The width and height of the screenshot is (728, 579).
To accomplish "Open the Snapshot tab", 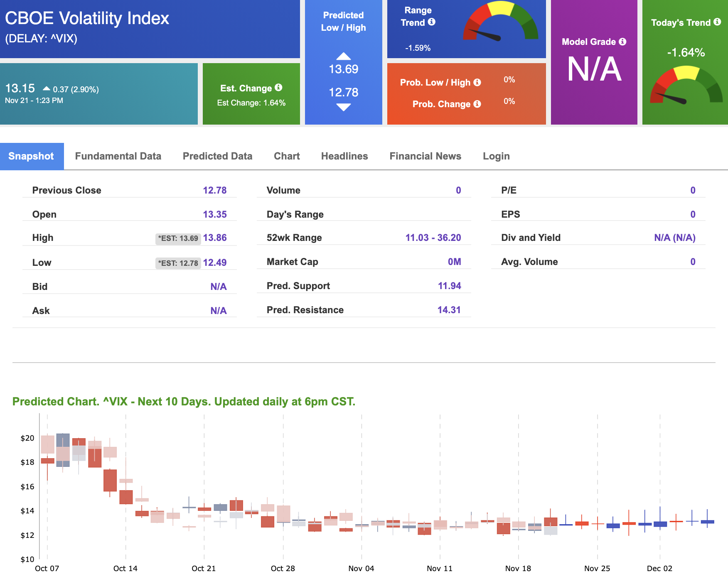I will pos(32,156).
